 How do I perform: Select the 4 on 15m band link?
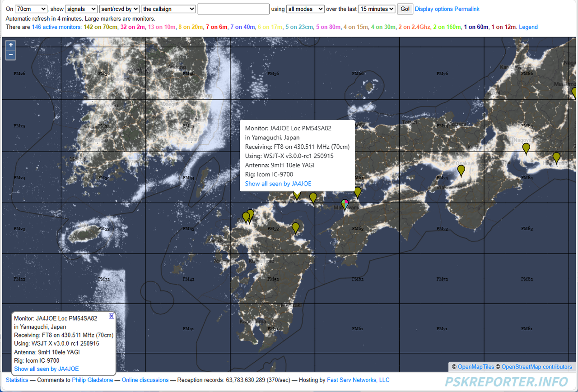(356, 27)
